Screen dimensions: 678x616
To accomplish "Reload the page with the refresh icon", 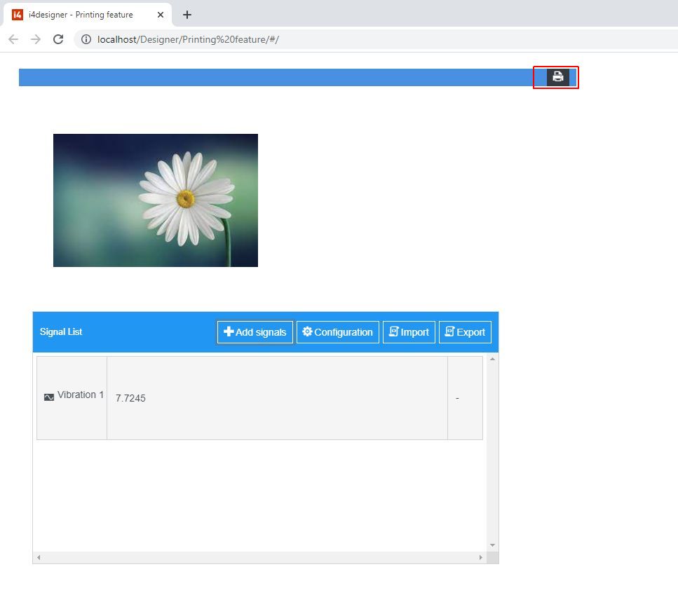I will coord(58,39).
